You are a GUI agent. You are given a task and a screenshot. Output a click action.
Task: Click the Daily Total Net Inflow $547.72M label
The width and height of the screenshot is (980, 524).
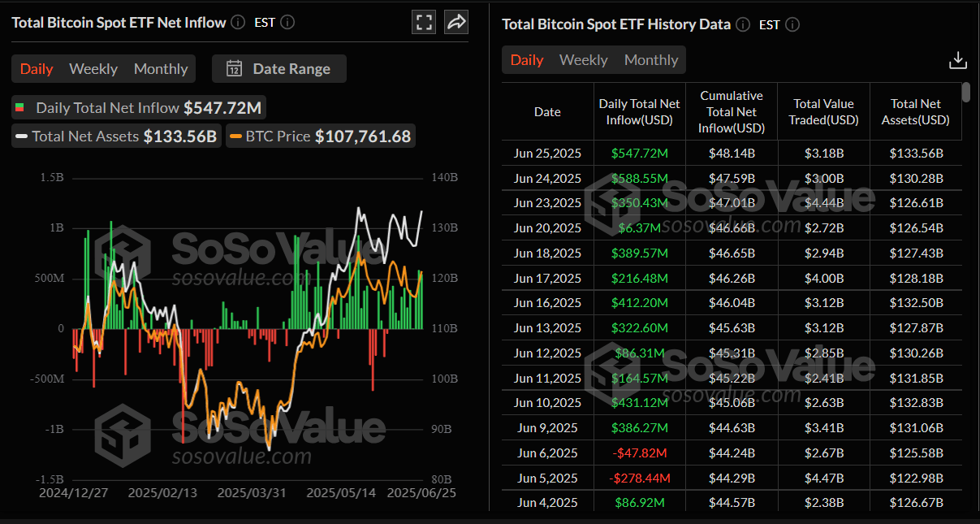click(138, 106)
